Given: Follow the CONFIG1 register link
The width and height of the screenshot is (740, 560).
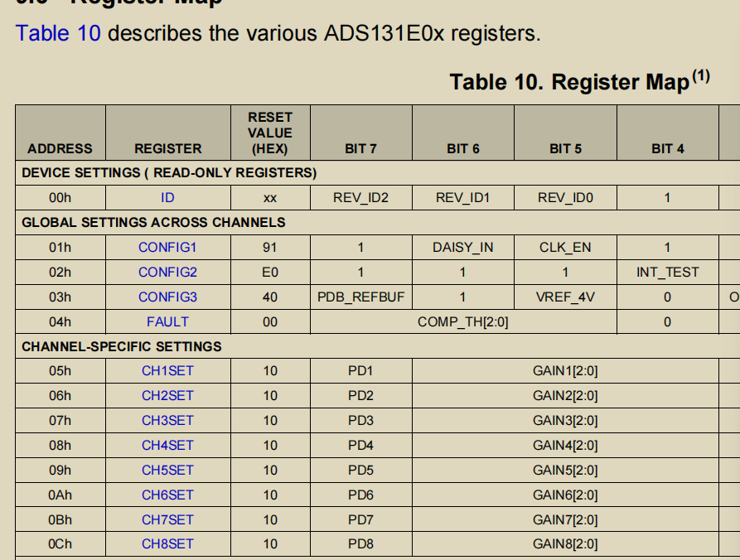Looking at the screenshot, I should (167, 247).
